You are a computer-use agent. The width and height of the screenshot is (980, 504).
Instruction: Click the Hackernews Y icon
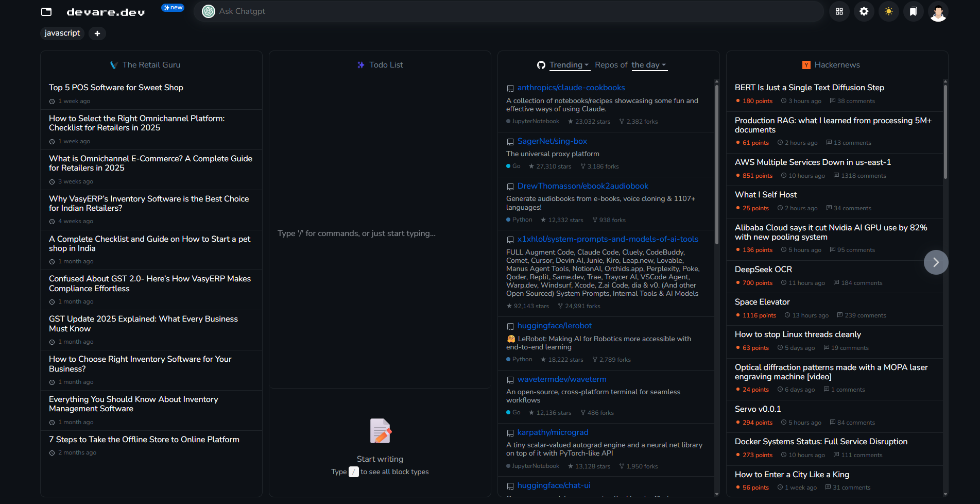806,65
